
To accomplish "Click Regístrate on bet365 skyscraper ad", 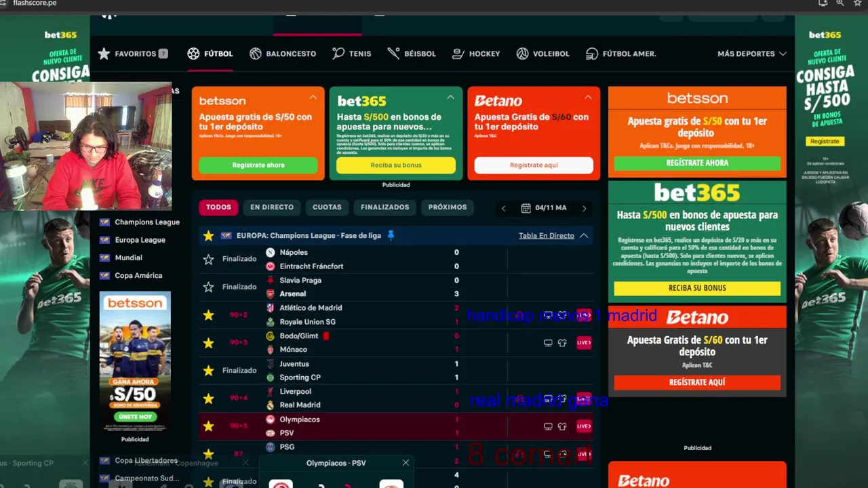I will coord(825,141).
